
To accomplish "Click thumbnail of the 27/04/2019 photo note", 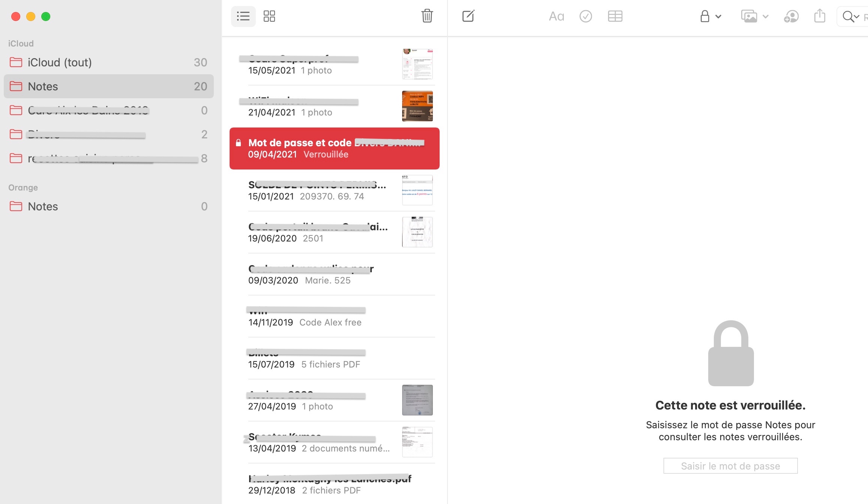I will pos(417,400).
